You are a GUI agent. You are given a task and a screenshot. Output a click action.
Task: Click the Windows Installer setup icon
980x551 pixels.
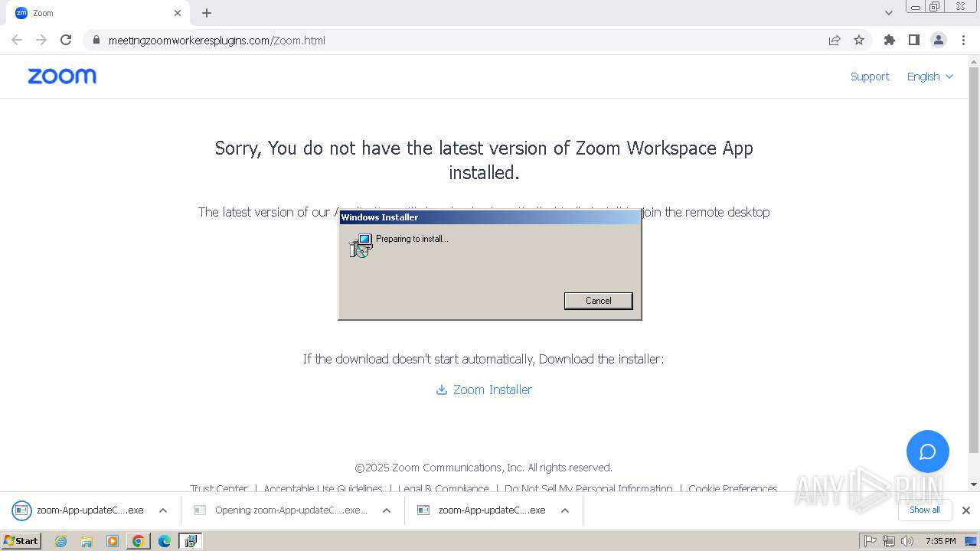pos(361,245)
